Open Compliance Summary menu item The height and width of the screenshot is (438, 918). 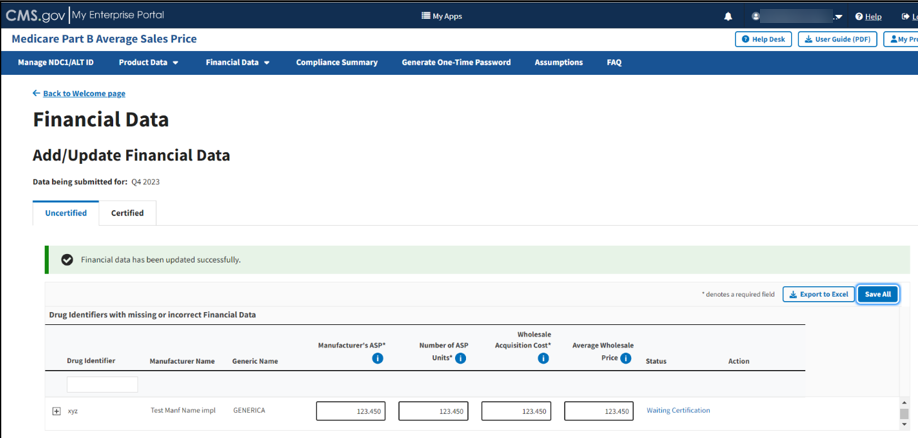[x=336, y=62]
